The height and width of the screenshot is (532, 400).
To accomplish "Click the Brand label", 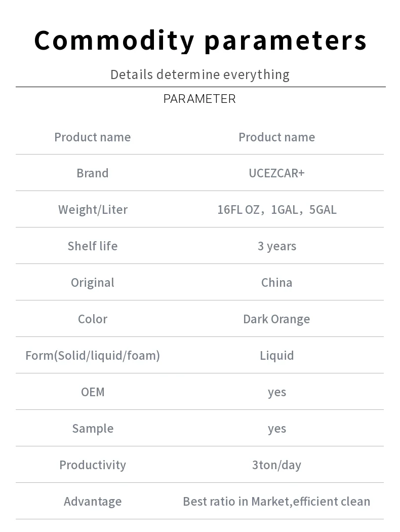I will tap(93, 173).
